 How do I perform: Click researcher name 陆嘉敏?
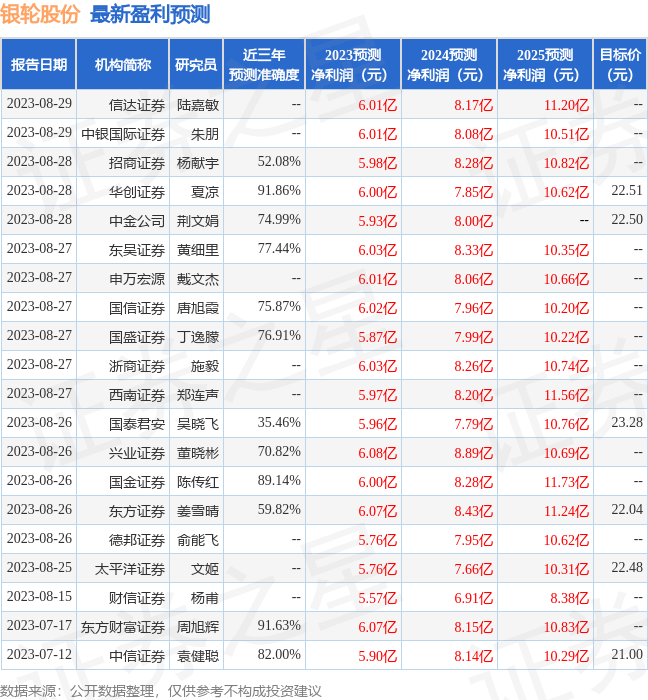coord(198,105)
